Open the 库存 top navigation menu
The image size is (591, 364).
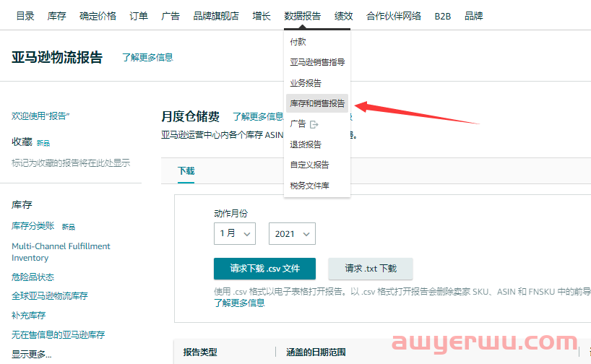tap(57, 16)
